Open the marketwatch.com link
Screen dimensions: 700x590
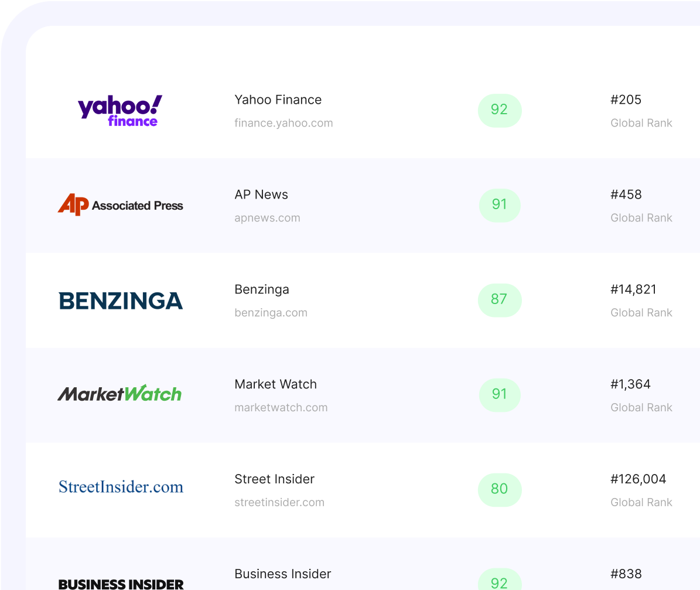click(x=281, y=408)
